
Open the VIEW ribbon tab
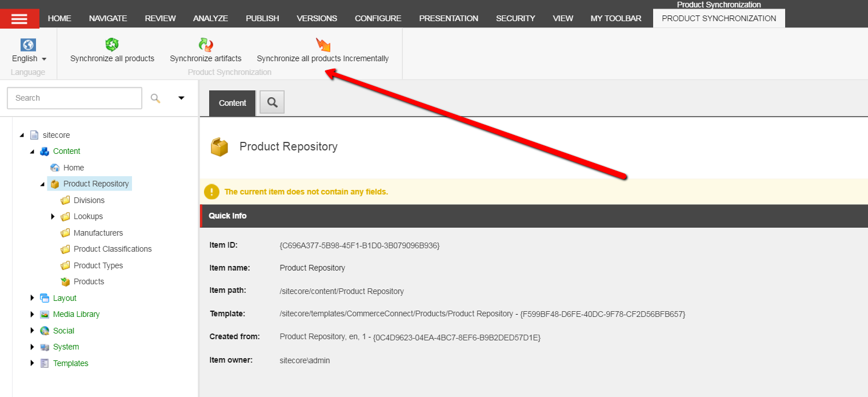click(x=563, y=18)
